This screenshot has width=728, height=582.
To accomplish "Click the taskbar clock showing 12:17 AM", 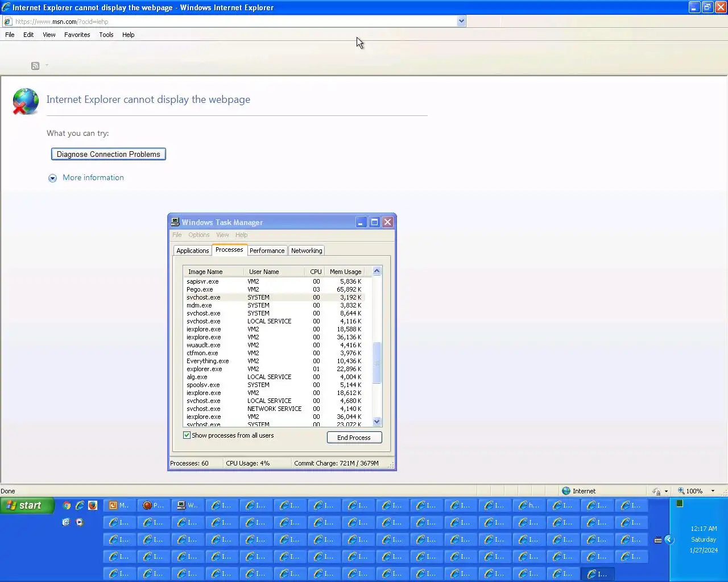I will click(704, 529).
